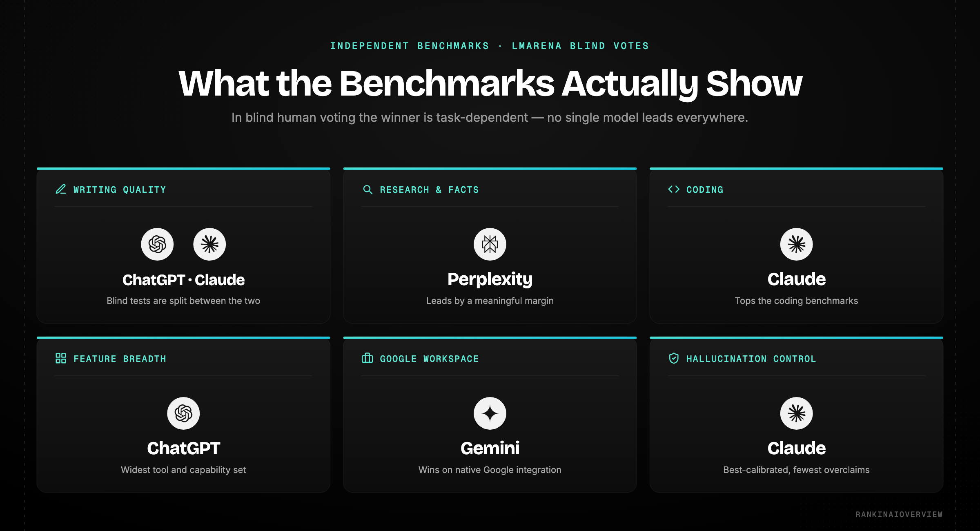Select the 'WRITING QUALITY' card label
The height and width of the screenshot is (531, 980).
click(x=120, y=190)
